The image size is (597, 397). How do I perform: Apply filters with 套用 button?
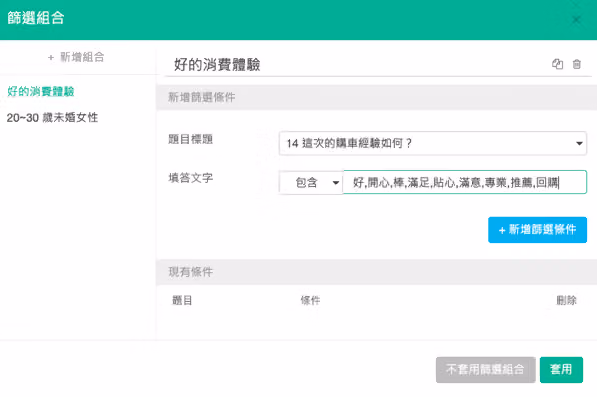561,369
